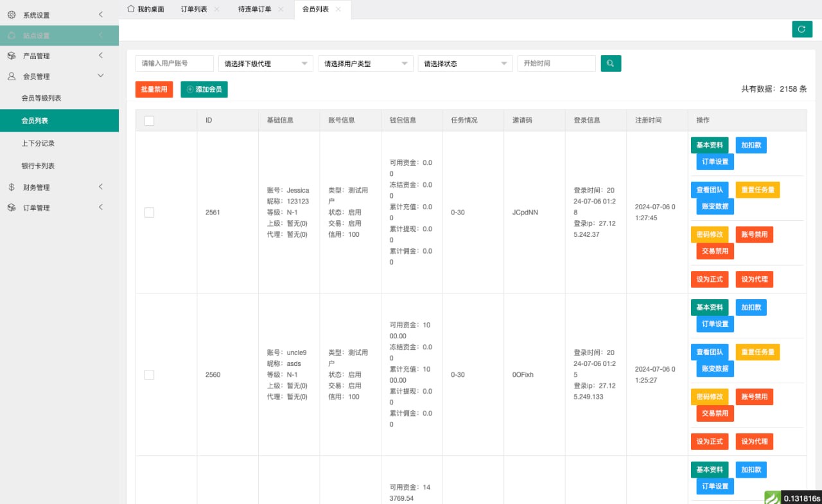Click 基本资料 for user Jessica

click(710, 145)
